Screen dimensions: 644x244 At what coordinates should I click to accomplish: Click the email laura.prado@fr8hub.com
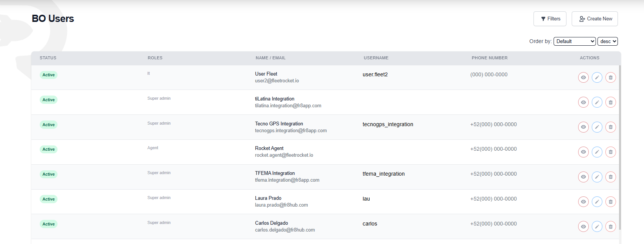pyautogui.click(x=282, y=205)
